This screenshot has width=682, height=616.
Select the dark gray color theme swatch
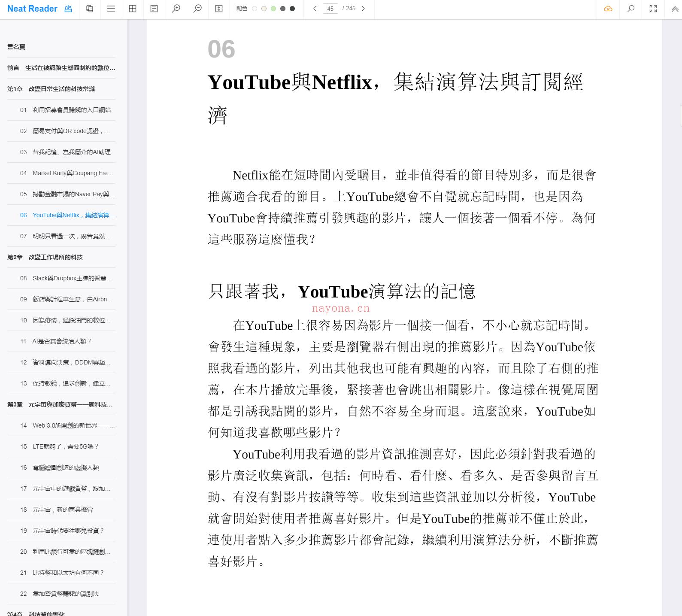283,9
